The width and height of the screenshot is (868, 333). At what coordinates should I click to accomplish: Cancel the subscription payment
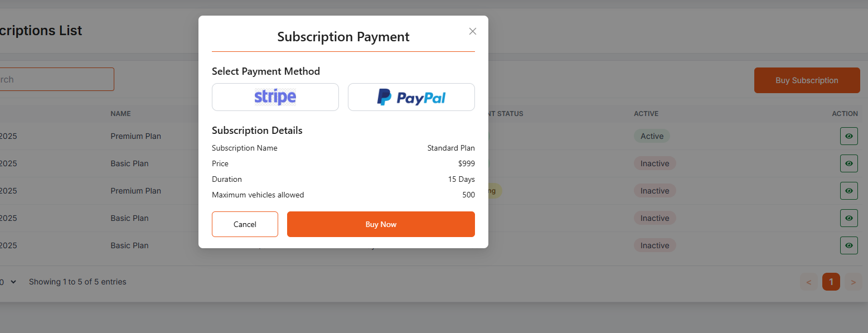[x=245, y=224]
